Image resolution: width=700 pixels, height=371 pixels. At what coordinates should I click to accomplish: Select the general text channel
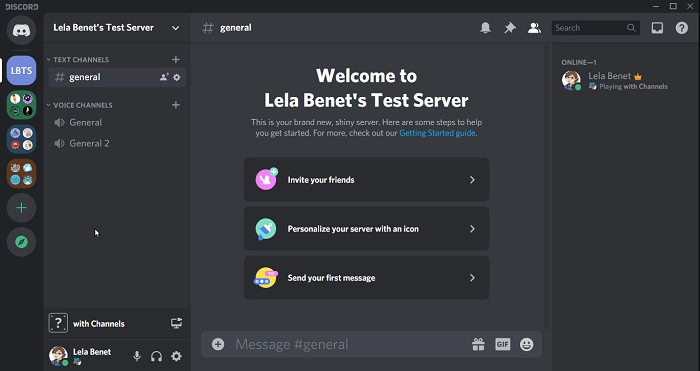117,77
